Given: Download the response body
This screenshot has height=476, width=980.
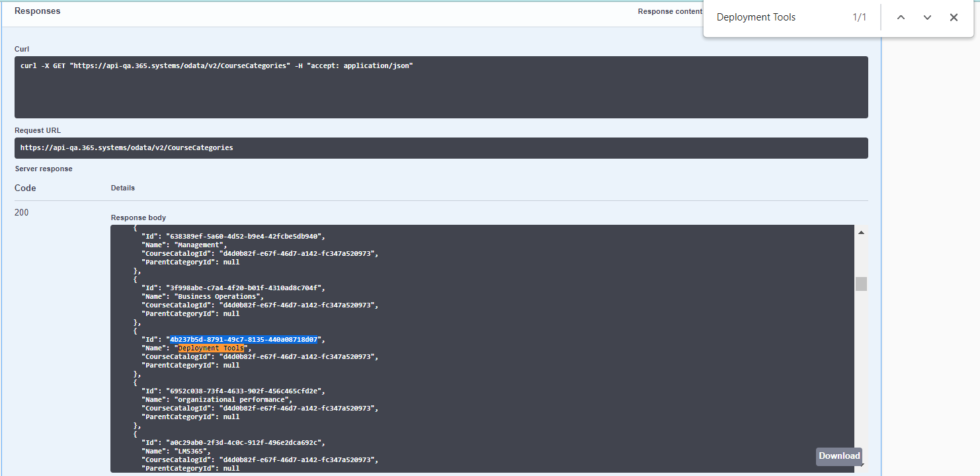Looking at the screenshot, I should click(x=839, y=456).
